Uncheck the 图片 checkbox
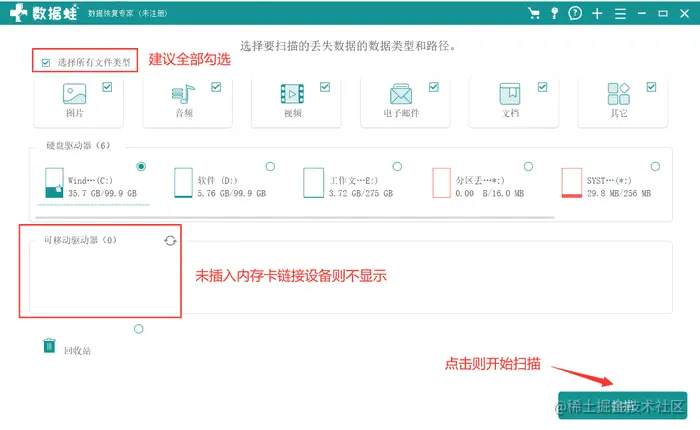The height and width of the screenshot is (430, 700). pyautogui.click(x=107, y=87)
